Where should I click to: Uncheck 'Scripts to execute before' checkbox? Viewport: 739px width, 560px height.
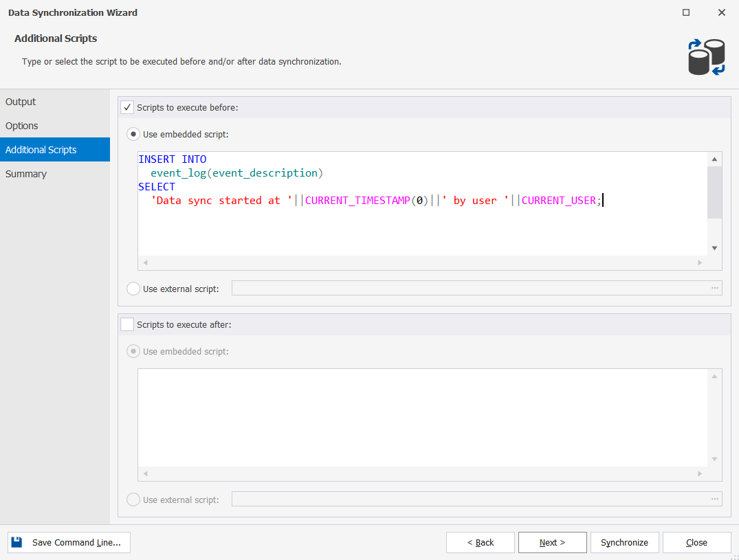click(x=127, y=107)
